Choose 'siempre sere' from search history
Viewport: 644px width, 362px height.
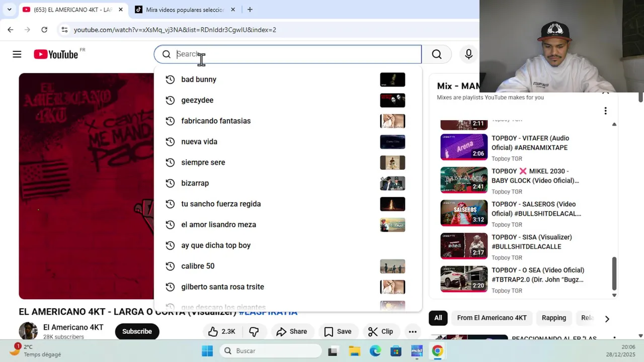tap(288, 162)
